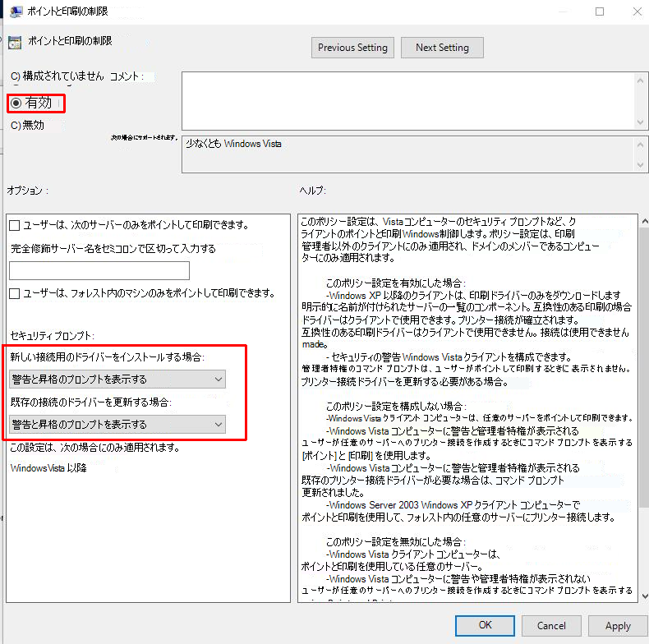Click down arrow of help pane scrollbar
649x644 pixels.
click(x=644, y=596)
